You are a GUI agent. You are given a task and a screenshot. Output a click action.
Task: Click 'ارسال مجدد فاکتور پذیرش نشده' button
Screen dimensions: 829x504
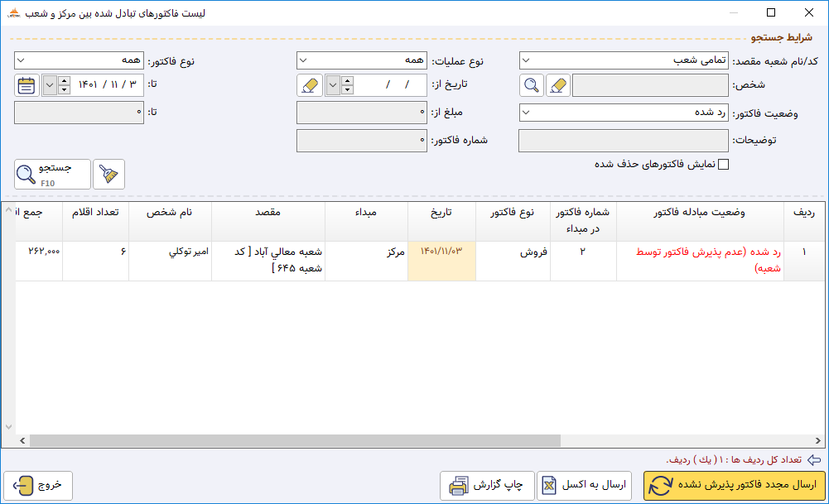[x=735, y=486]
